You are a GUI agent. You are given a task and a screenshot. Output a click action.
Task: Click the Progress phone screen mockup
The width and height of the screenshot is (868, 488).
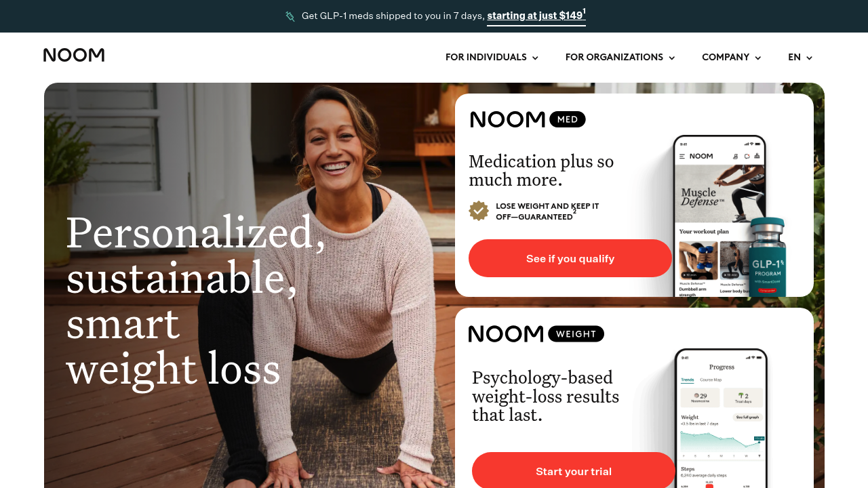tap(722, 418)
